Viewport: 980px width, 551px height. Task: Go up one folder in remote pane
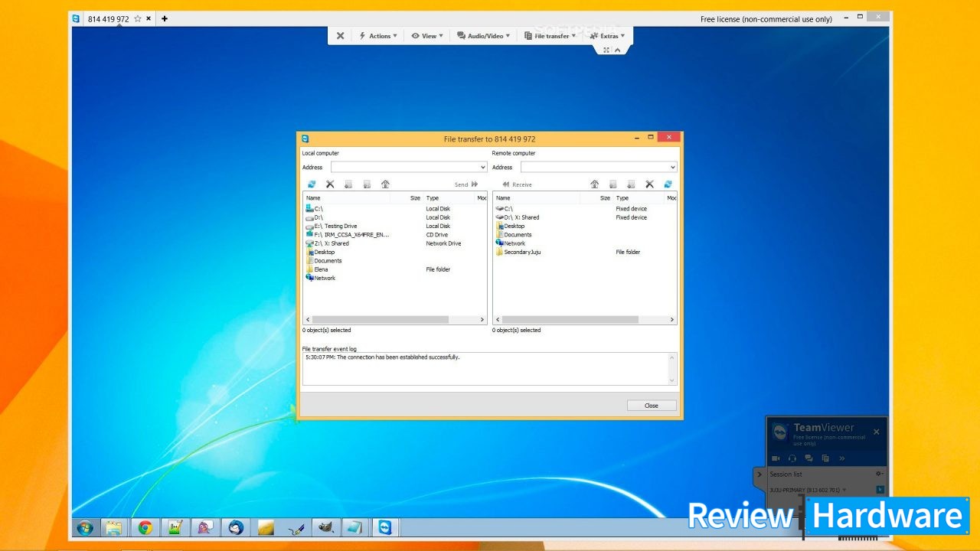tap(594, 184)
